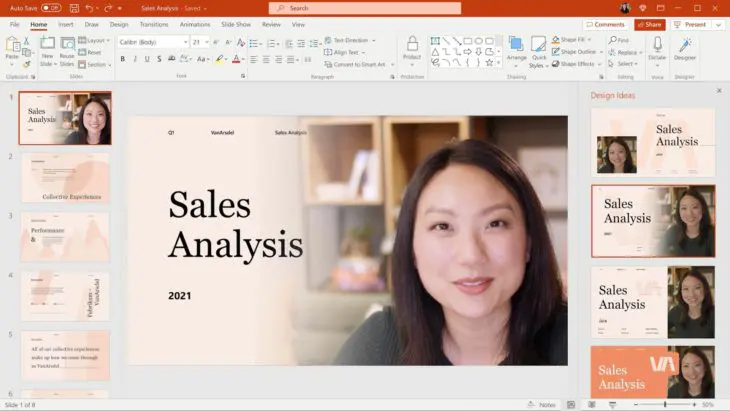This screenshot has width=730, height=411.
Task: Click the New Slide icon
Action: (x=47, y=45)
